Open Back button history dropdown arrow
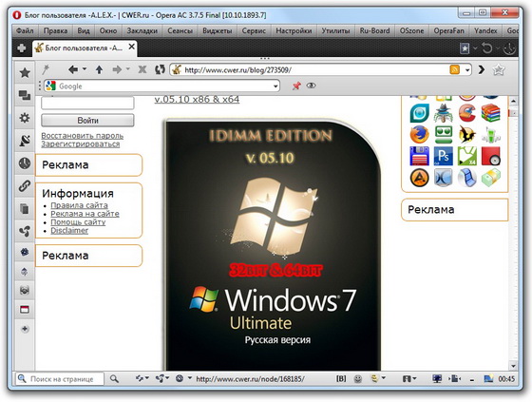This screenshot has height=402, width=532. (85, 69)
